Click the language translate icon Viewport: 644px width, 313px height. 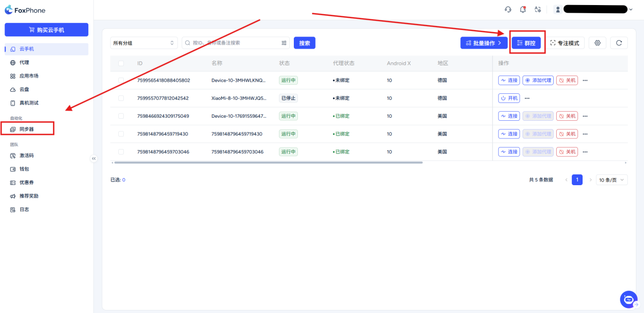click(x=537, y=9)
